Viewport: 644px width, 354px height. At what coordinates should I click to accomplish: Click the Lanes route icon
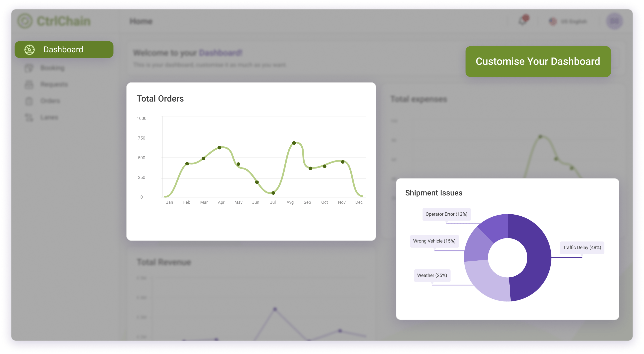coord(29,117)
